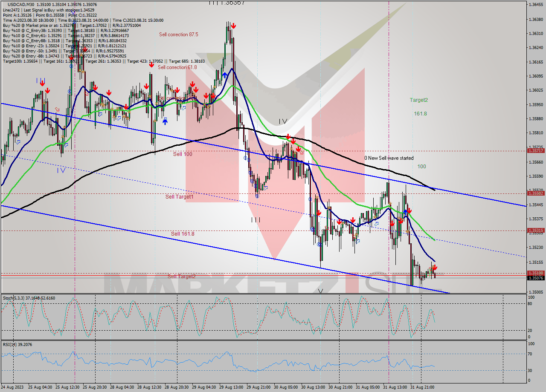The image size is (546, 392).
Task: Click the circled information marker under the 29 Aug low
Action: tap(257, 196)
